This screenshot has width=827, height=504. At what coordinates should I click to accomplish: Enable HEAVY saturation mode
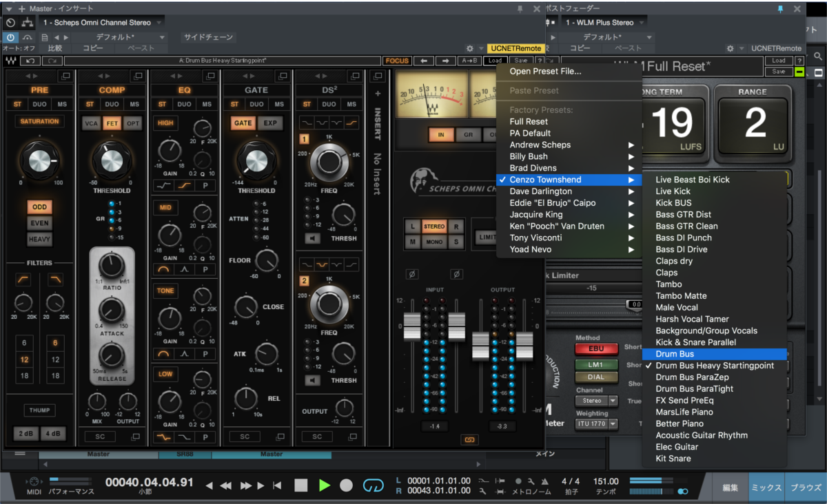tap(40, 239)
